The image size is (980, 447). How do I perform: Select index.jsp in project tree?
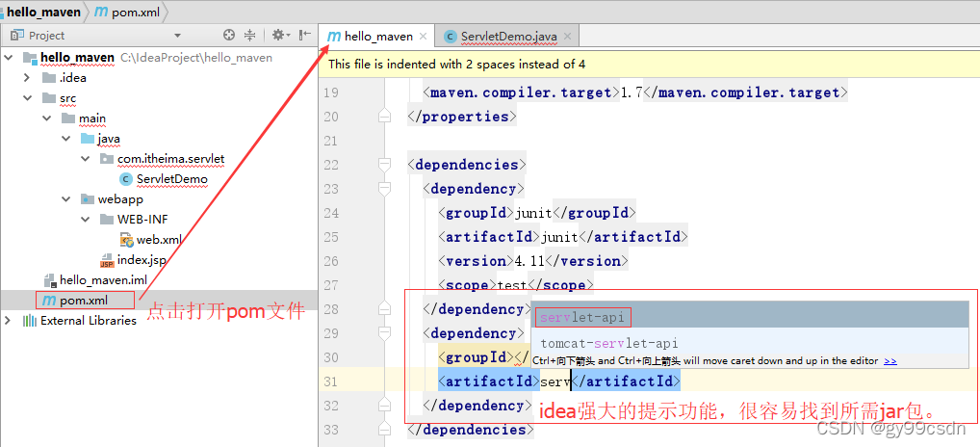click(141, 260)
